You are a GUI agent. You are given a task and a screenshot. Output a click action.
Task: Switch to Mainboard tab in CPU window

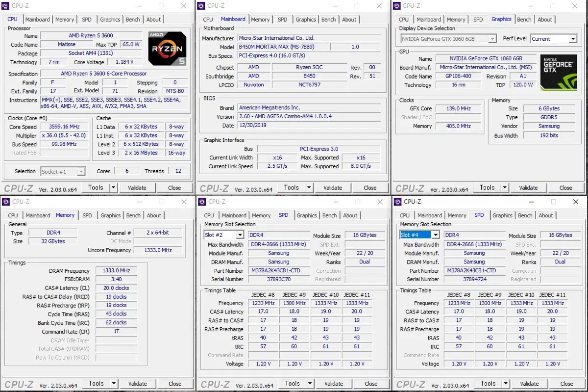coord(38,20)
